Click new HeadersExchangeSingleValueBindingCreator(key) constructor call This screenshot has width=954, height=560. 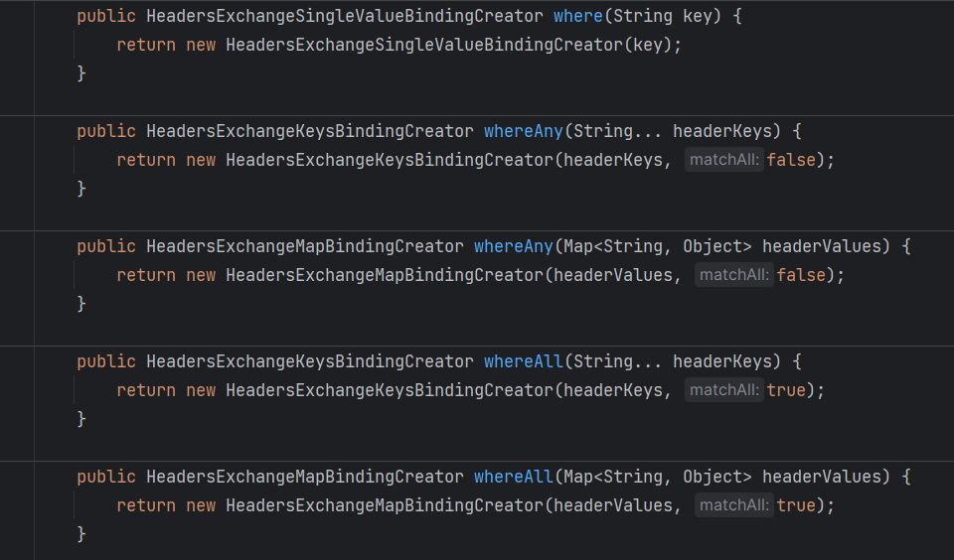[x=434, y=45]
